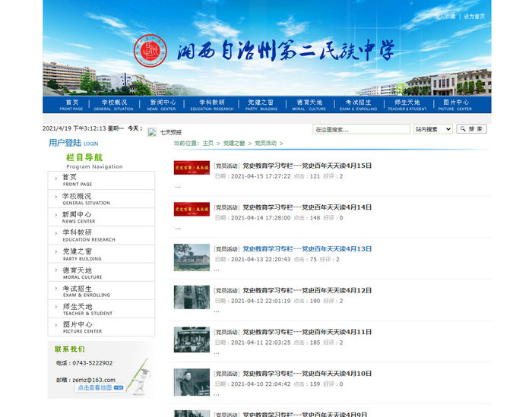Click the chevron arrow beside sidebar 图片中心
Screen dimensions: 532x417
[56, 325]
